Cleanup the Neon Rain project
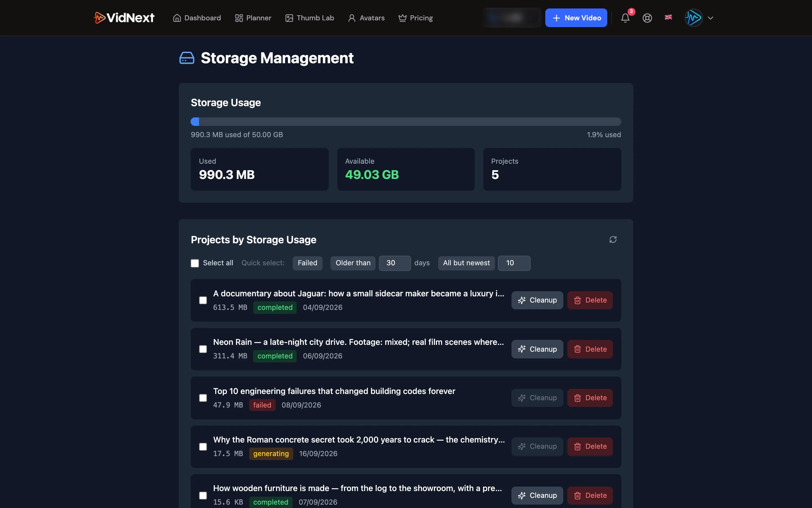This screenshot has height=508, width=812. 537,349
